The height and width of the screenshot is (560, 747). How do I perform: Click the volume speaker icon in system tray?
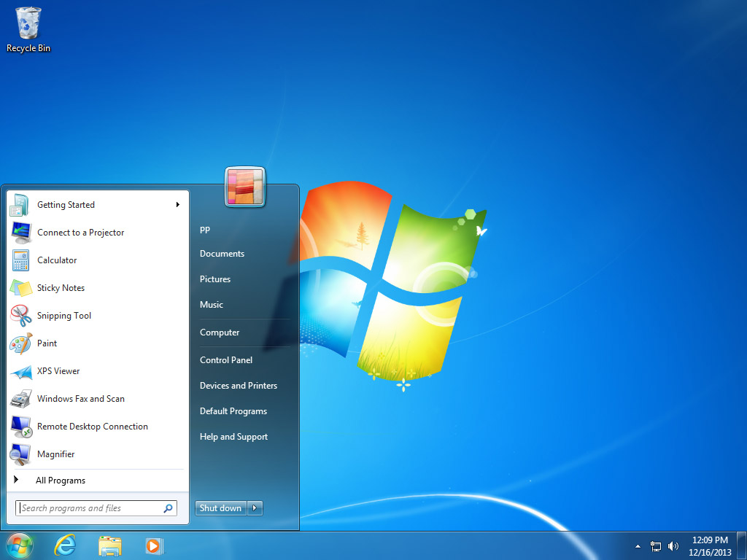[671, 545]
